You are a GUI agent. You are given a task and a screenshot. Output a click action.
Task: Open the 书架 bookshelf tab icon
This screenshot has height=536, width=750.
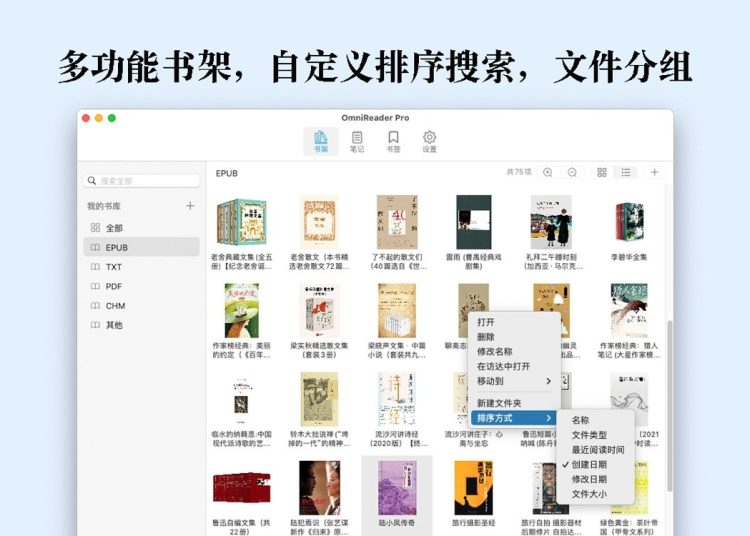pos(320,141)
